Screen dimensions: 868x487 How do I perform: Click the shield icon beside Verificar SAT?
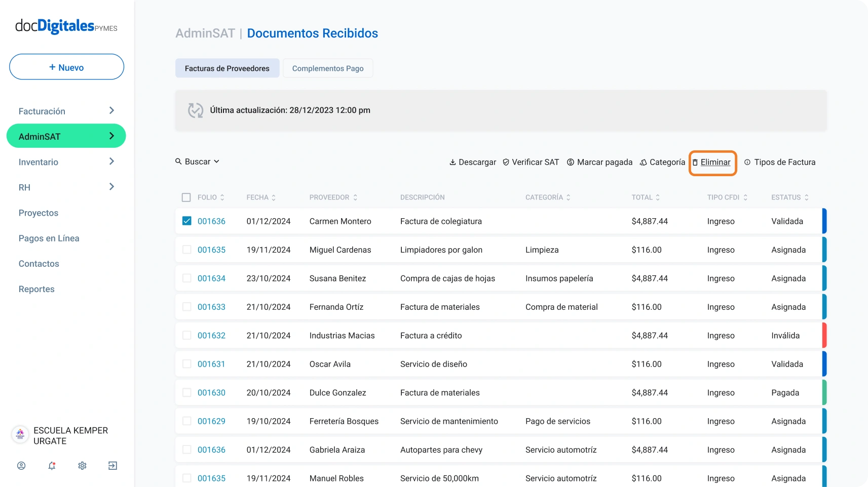[506, 163]
